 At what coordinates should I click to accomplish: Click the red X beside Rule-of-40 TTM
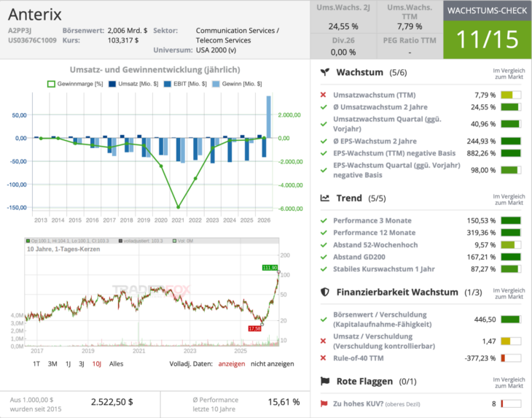pos(324,358)
